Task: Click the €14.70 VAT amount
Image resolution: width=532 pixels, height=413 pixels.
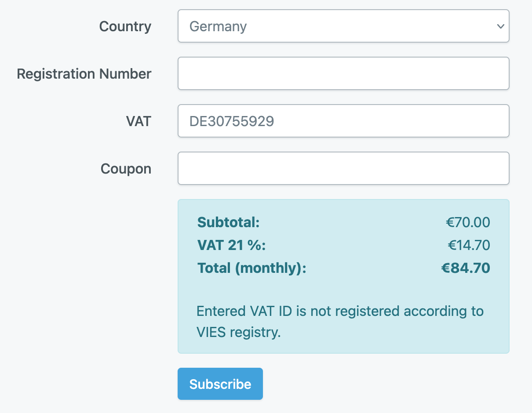Action: click(x=469, y=245)
